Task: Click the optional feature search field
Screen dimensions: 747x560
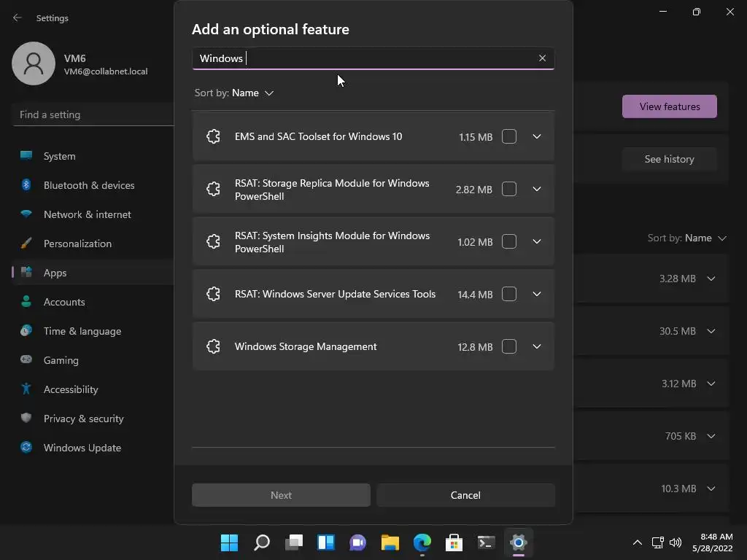Action: point(365,58)
